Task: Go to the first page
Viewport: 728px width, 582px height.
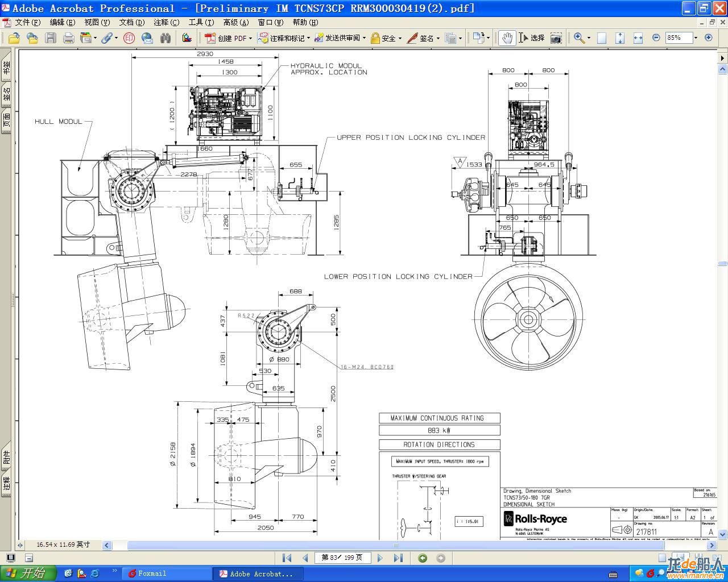Action: 287,558
